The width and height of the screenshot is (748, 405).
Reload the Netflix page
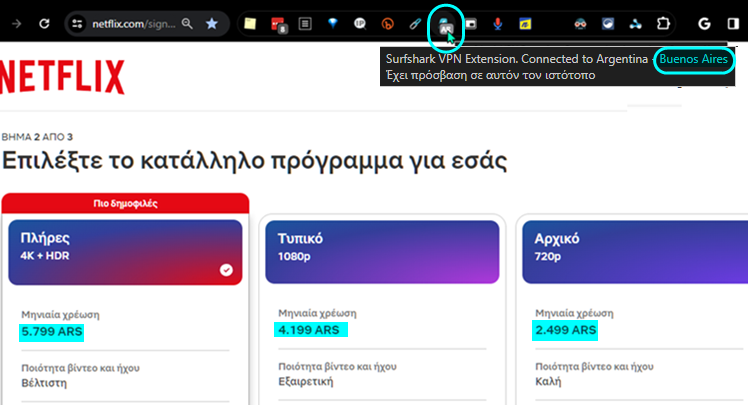[x=44, y=23]
